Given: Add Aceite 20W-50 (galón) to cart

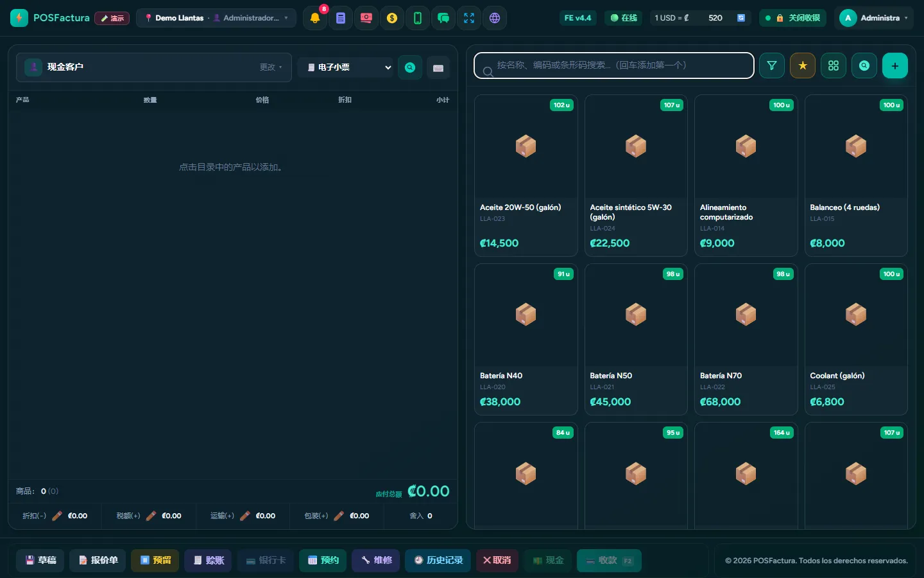Looking at the screenshot, I should 526,175.
